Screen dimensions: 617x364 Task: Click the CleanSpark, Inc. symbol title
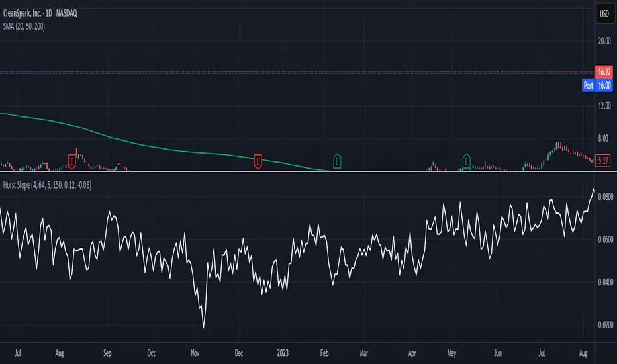[x=40, y=13]
